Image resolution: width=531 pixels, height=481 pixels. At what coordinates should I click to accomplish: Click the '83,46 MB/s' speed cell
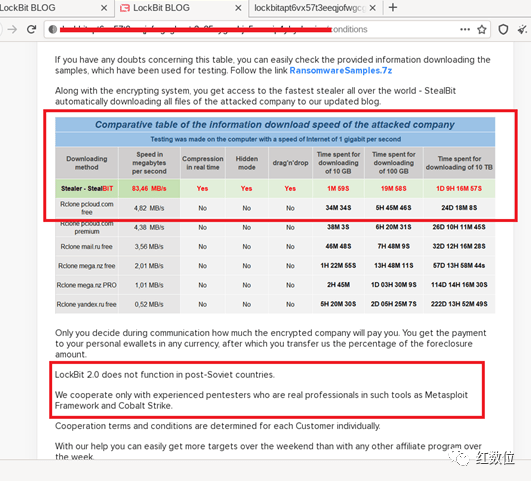tap(149, 188)
